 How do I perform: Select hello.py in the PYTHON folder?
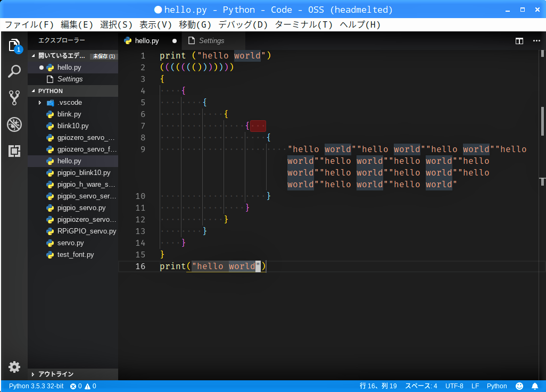coord(73,161)
